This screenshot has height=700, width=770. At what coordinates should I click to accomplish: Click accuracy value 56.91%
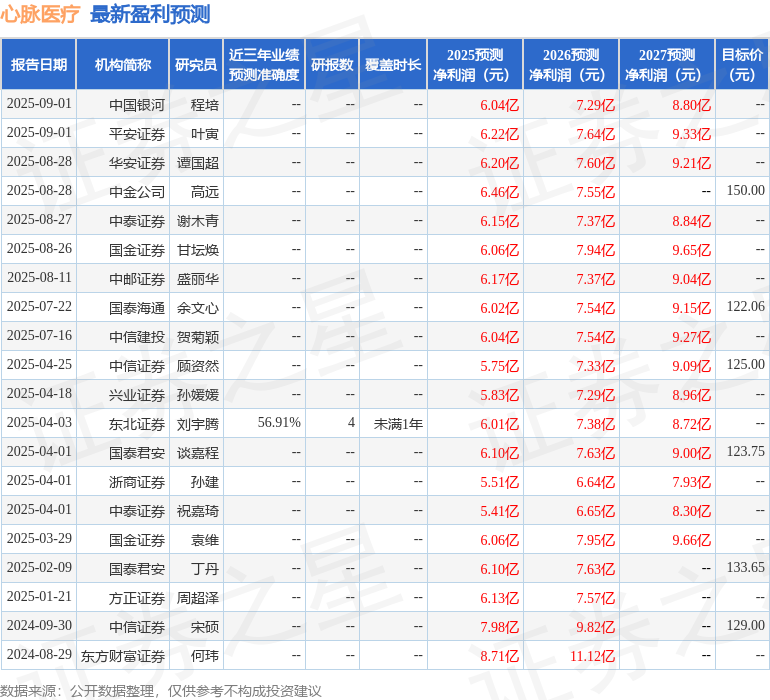(279, 422)
